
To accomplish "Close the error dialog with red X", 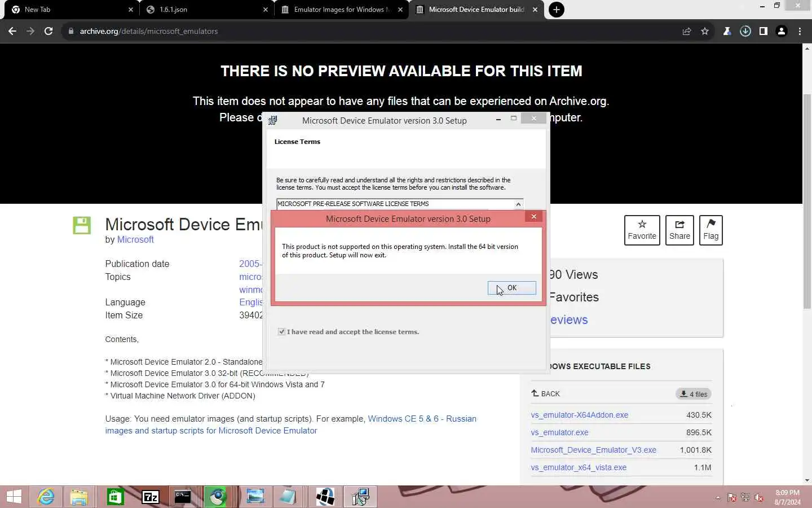I will pos(533,217).
